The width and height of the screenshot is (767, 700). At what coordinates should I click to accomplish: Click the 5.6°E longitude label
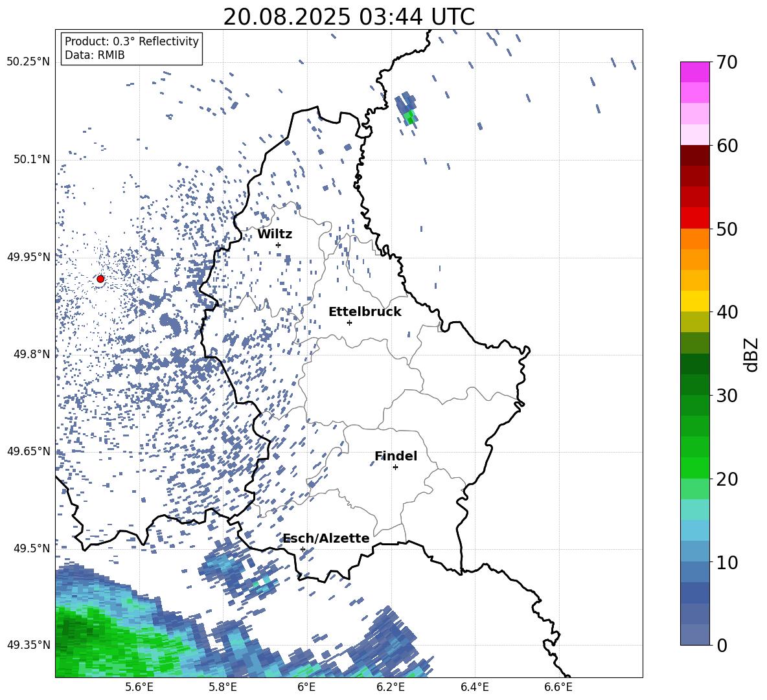(139, 687)
